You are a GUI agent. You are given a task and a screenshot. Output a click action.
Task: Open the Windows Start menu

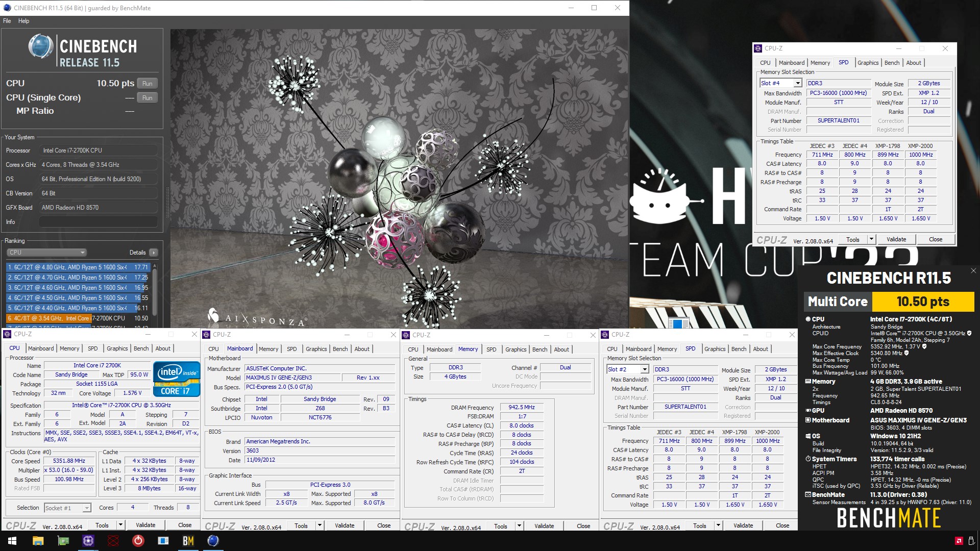(x=12, y=541)
